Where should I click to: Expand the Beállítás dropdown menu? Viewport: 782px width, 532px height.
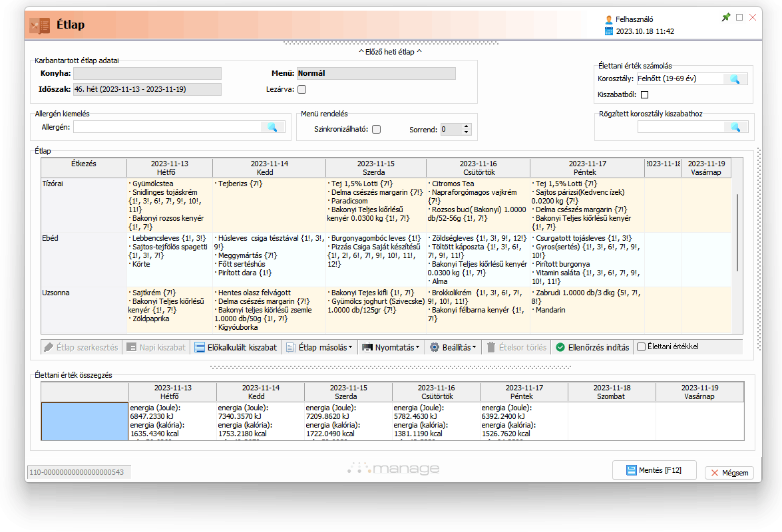[453, 347]
